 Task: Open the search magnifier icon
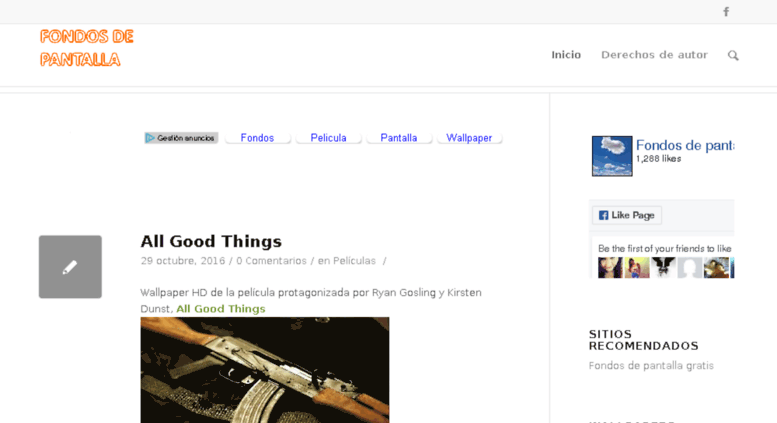point(733,55)
